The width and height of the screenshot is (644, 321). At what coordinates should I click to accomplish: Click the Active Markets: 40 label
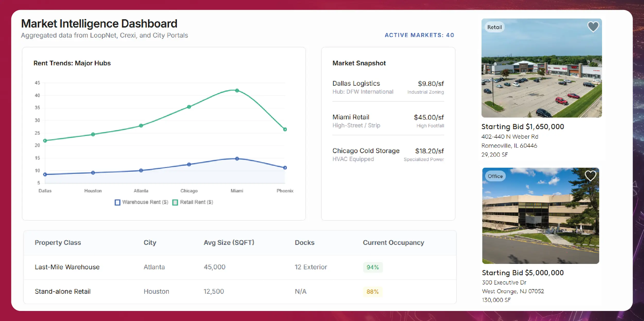pos(419,35)
